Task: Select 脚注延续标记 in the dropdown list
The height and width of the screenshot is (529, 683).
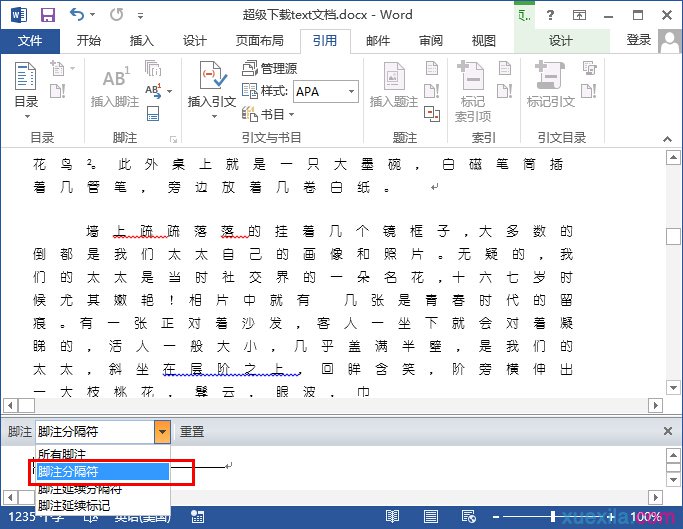Action: pyautogui.click(x=102, y=505)
